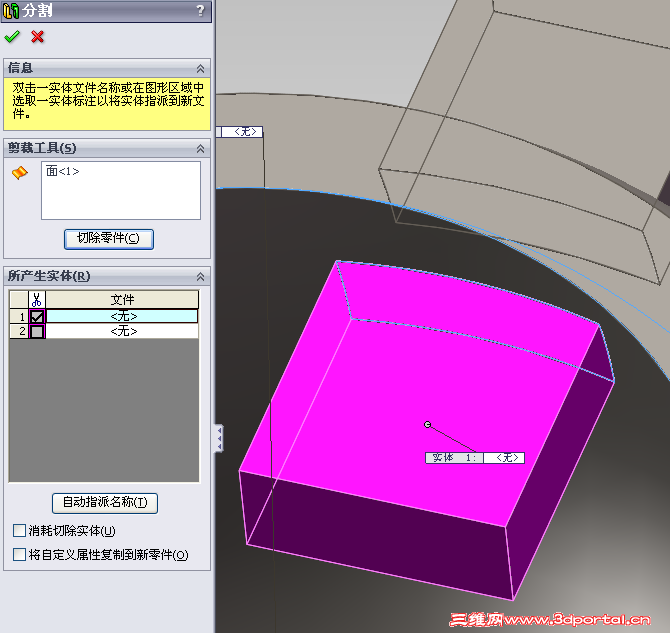
Task: Click the upper <无> callout in viewport
Action: point(241,132)
